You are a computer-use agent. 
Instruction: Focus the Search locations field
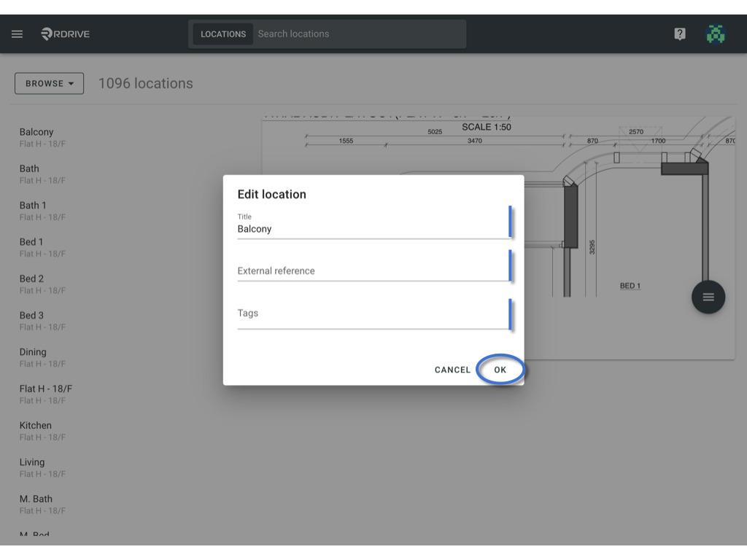tap(360, 34)
